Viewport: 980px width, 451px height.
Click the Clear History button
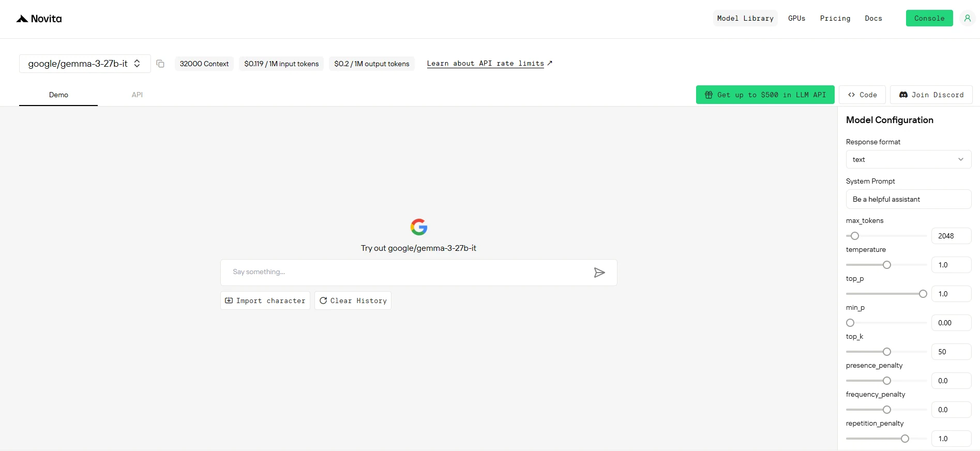[x=353, y=300]
